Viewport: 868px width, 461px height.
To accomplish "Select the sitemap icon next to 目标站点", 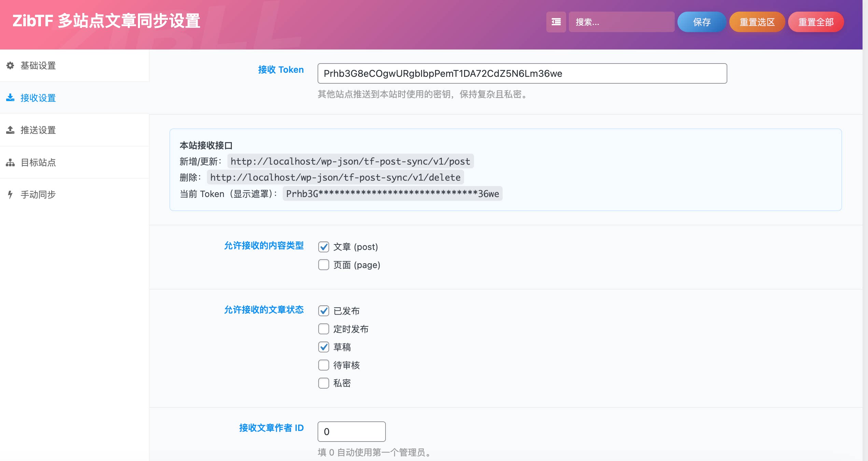I will click(10, 162).
